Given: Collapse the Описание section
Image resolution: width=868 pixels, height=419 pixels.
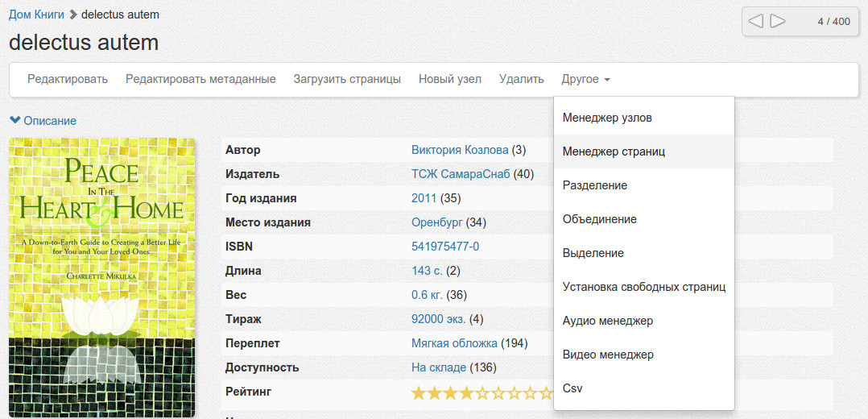Looking at the screenshot, I should (43, 121).
